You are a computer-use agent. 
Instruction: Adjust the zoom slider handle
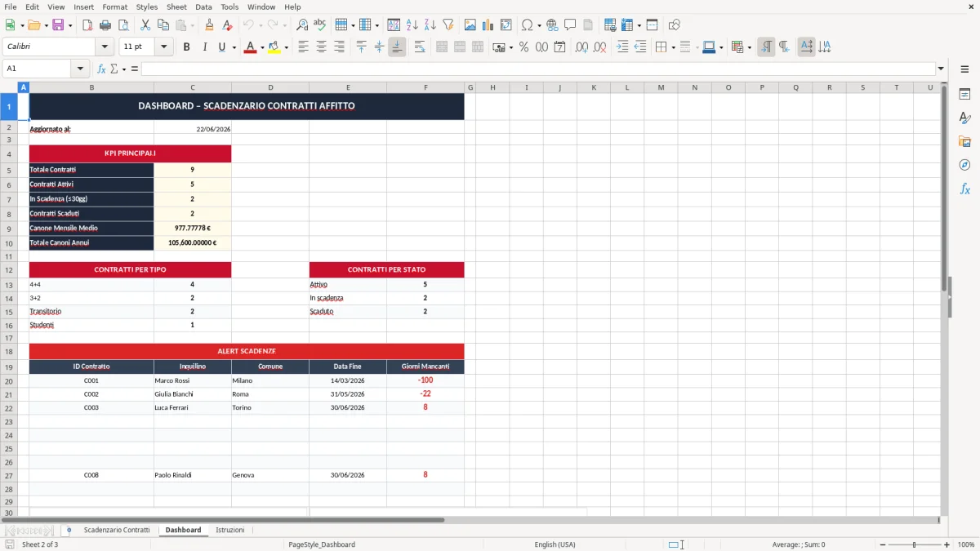tap(914, 544)
